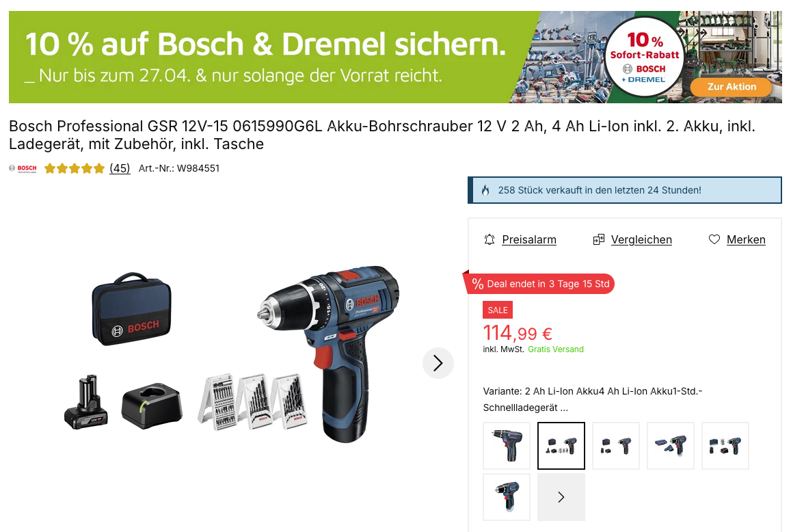Click the flame icon in sold-items notice
Screen dimensions: 791x532
click(485, 190)
